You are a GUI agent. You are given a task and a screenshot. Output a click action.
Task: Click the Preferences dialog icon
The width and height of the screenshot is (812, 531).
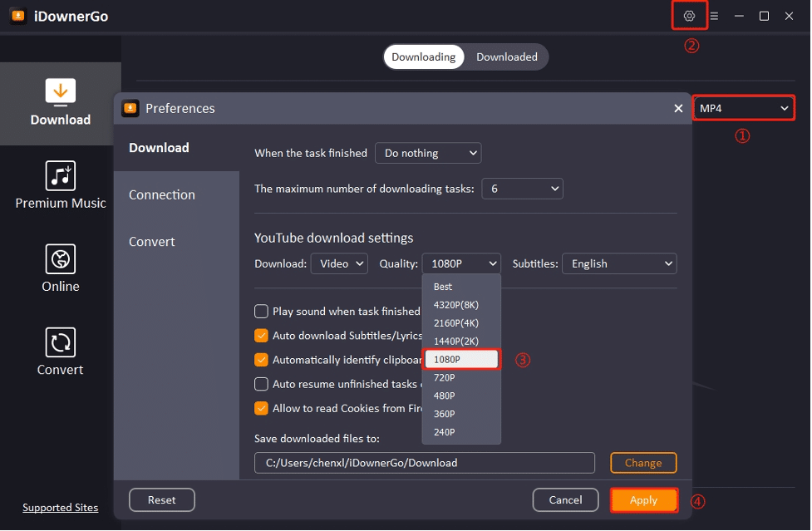coord(130,108)
